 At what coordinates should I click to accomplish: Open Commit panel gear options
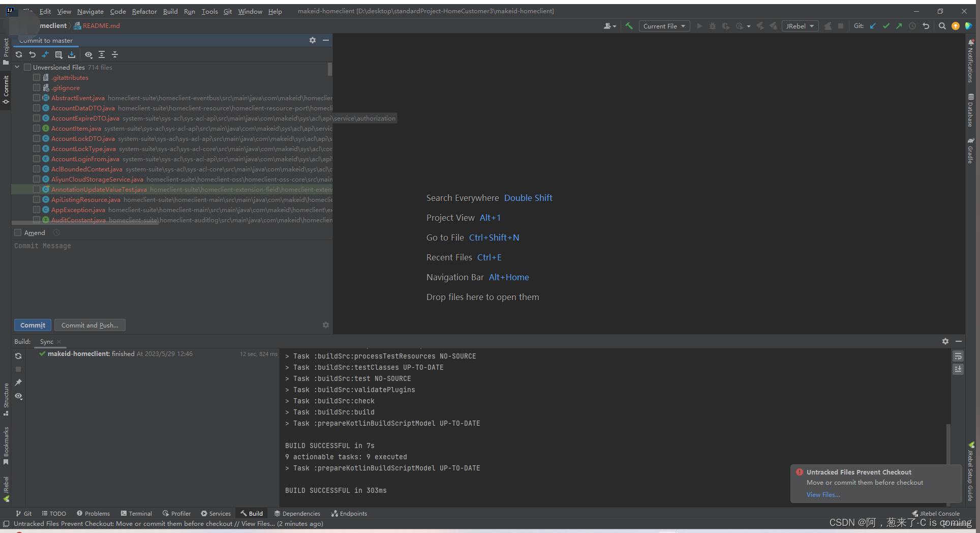coord(313,40)
